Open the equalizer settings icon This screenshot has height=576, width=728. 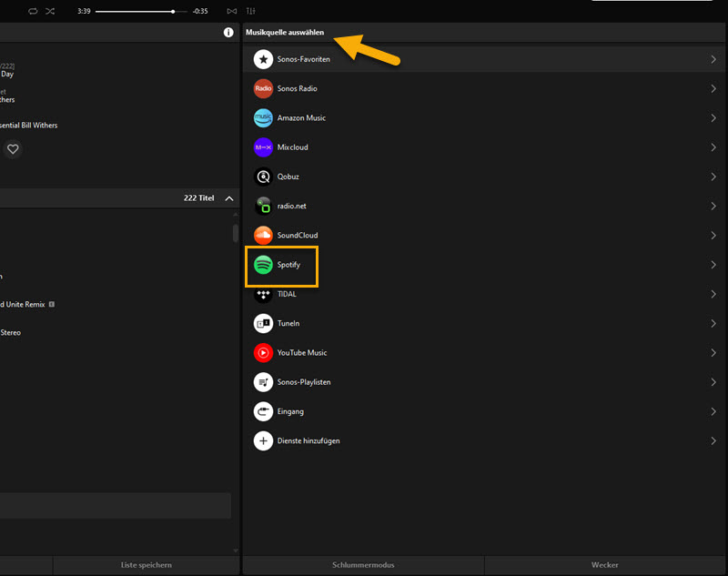[x=251, y=11]
